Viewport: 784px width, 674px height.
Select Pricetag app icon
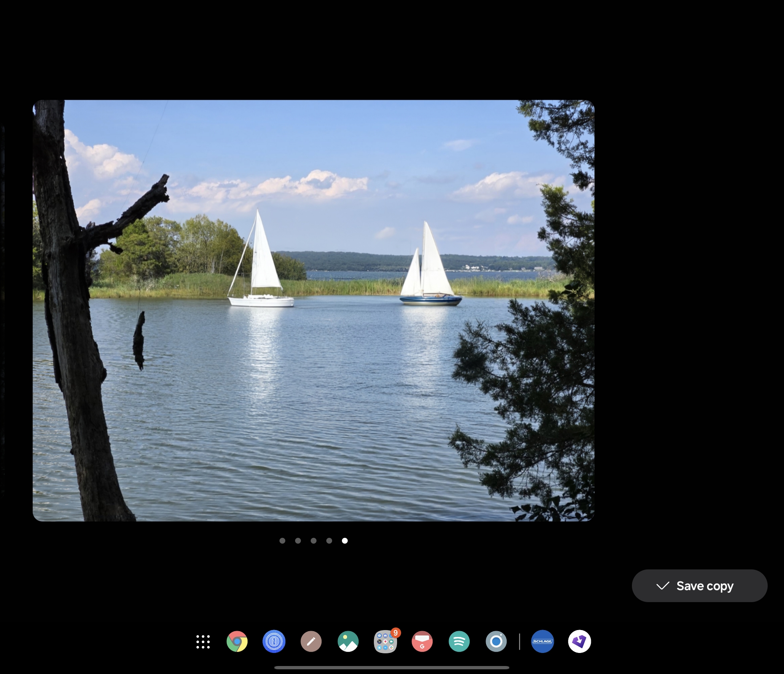[x=579, y=641]
